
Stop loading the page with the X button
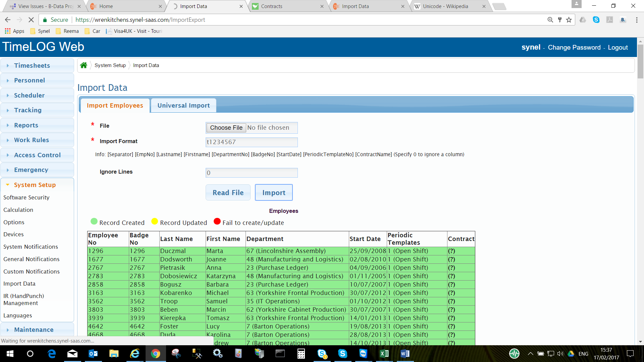31,20
